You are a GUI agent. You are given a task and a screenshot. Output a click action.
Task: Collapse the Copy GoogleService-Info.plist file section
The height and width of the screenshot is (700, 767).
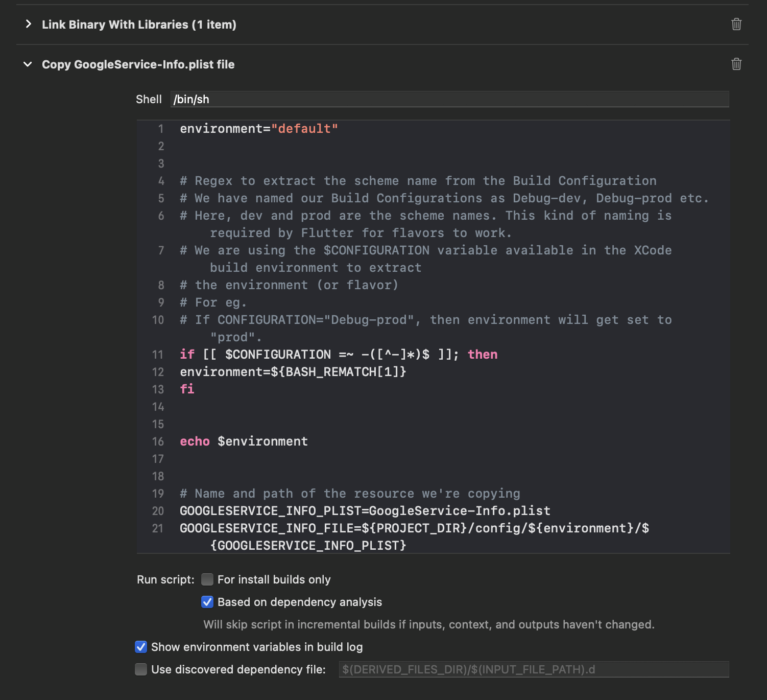[x=27, y=64]
